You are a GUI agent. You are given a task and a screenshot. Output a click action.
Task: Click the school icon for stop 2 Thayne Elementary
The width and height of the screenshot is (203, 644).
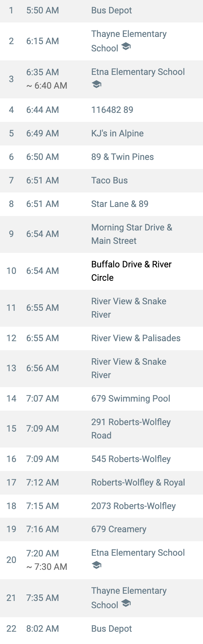point(126,47)
